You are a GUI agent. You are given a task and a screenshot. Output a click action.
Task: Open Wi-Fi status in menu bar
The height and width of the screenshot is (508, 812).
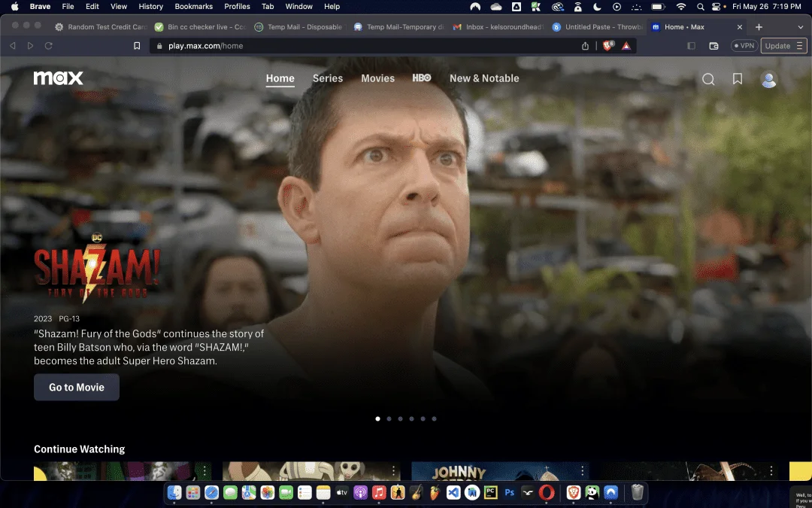[x=681, y=7]
